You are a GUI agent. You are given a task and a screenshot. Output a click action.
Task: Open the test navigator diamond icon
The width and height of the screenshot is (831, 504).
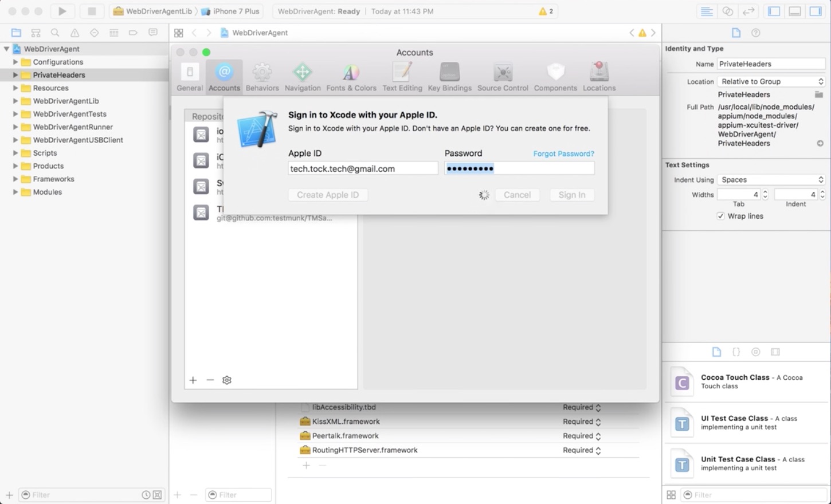point(94,33)
